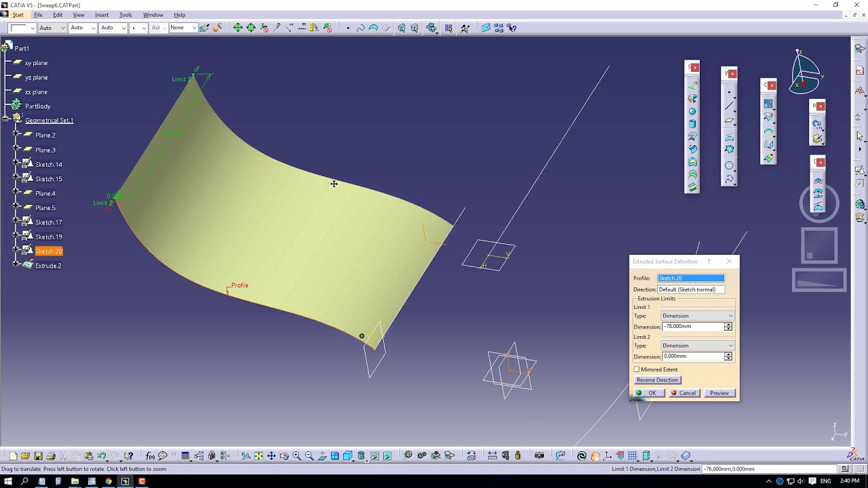Click the Zoom Out icon
This screenshot has width=868, height=488.
309,455
